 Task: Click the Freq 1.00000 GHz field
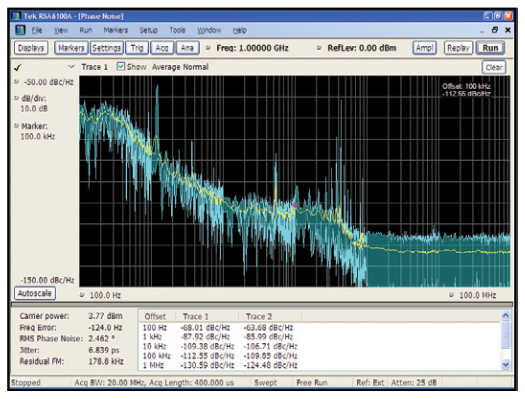click(252, 48)
